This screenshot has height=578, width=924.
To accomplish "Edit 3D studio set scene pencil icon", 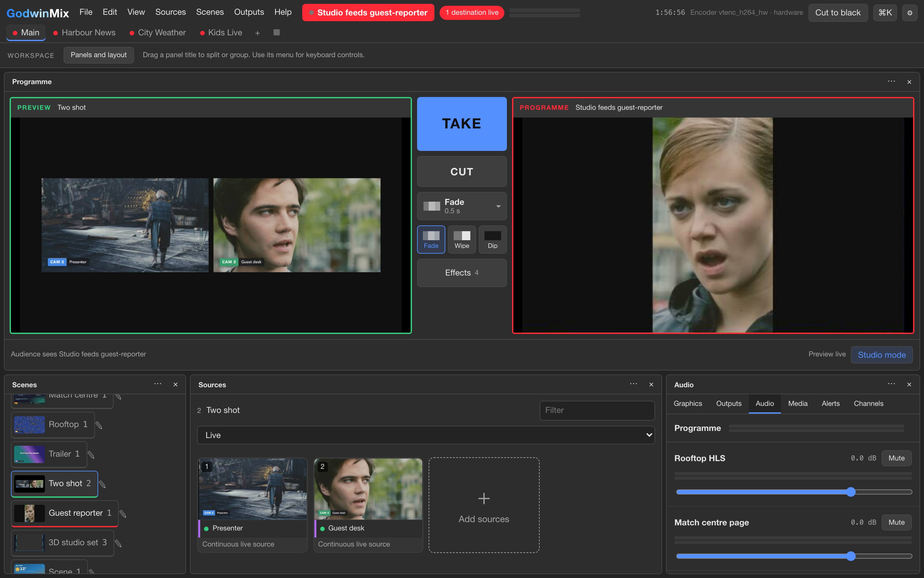I will tap(118, 543).
